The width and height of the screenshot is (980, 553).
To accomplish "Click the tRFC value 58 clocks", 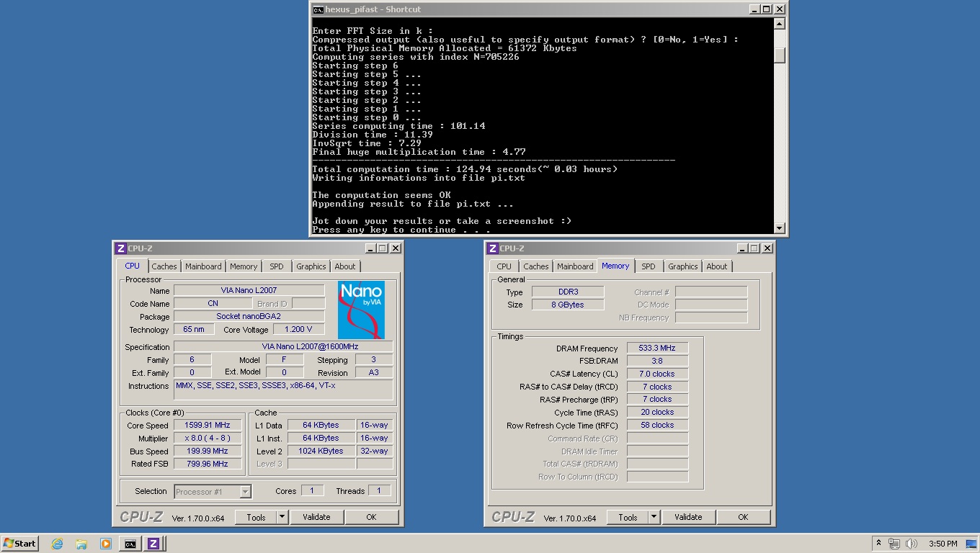I will click(x=657, y=425).
